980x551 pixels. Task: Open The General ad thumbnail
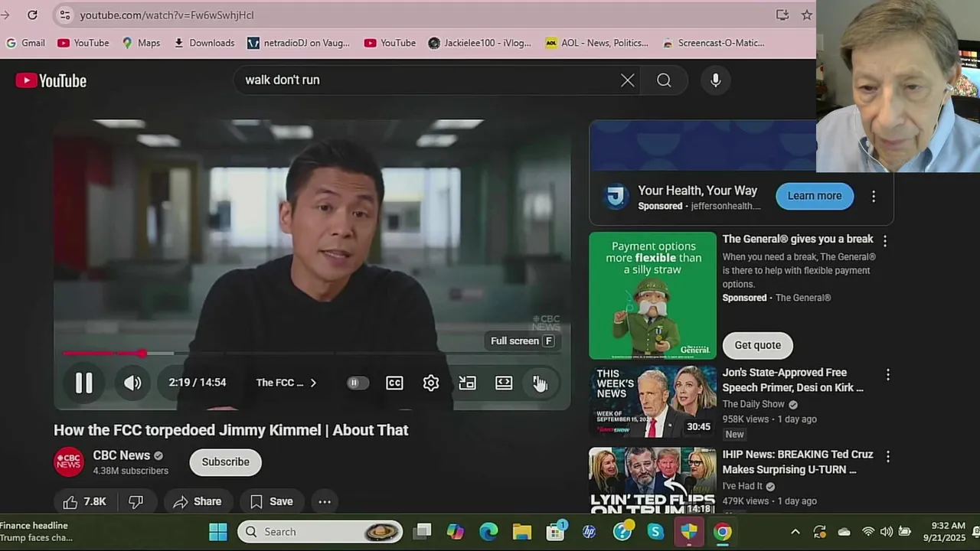click(652, 295)
